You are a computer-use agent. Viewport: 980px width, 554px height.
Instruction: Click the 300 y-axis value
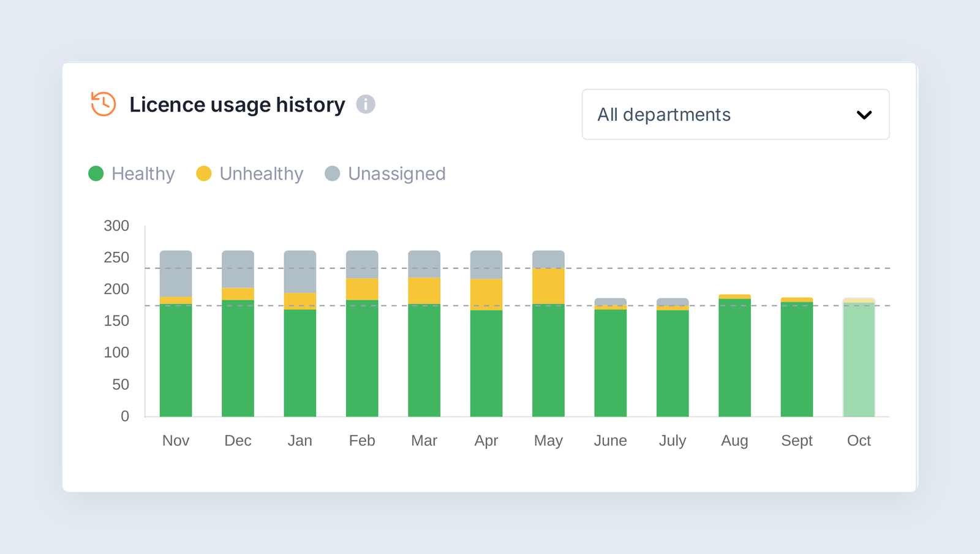[116, 226]
